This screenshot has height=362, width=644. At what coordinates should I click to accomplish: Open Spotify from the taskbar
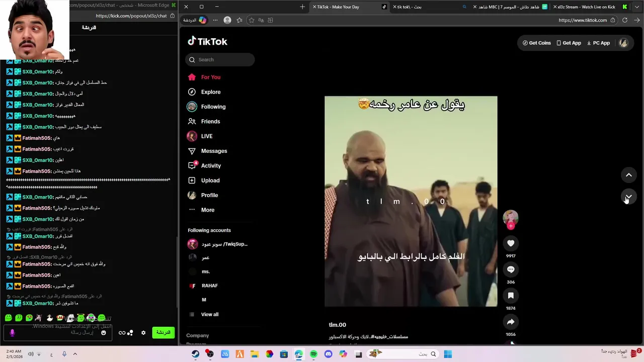coord(313,354)
